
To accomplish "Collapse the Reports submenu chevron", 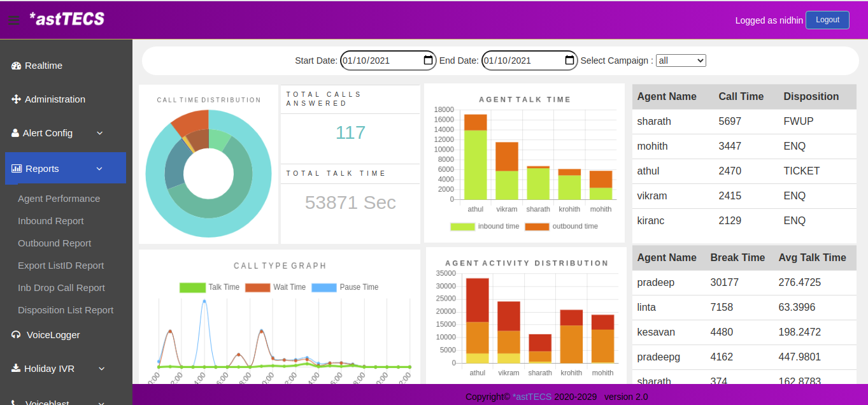I will (x=99, y=169).
